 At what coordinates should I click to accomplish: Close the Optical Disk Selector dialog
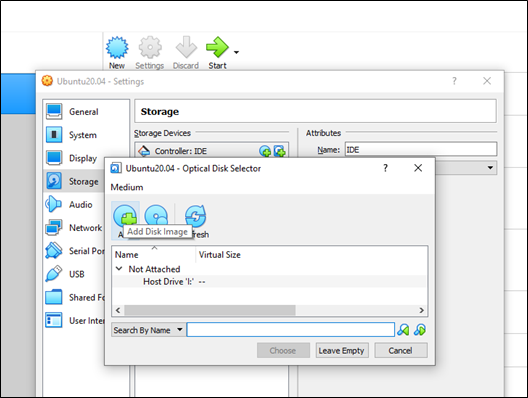pyautogui.click(x=418, y=168)
